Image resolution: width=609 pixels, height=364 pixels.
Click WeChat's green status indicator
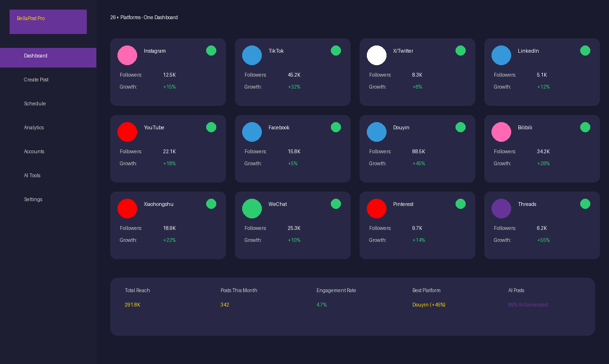[336, 204]
